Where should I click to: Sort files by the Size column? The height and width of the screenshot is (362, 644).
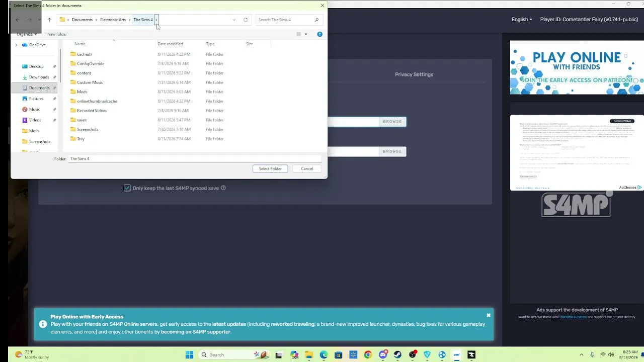pyautogui.click(x=250, y=44)
